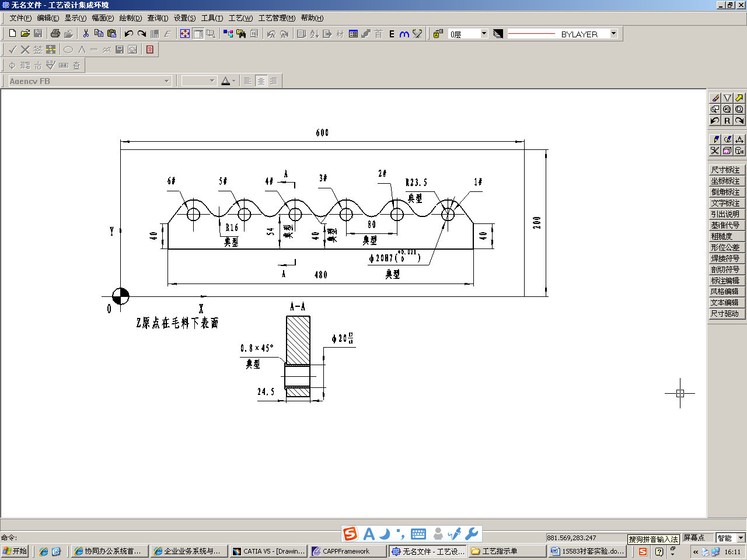Click the 开始 Start button
This screenshot has width=747, height=560.
point(15,551)
